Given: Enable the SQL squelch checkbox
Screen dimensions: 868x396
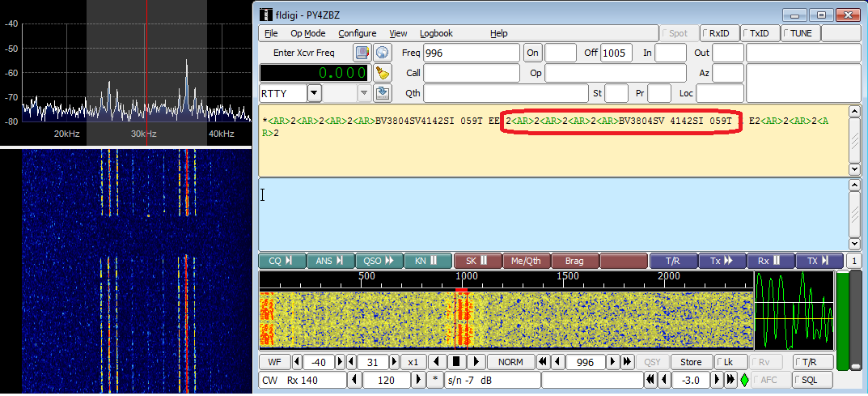Looking at the screenshot, I should point(813,380).
